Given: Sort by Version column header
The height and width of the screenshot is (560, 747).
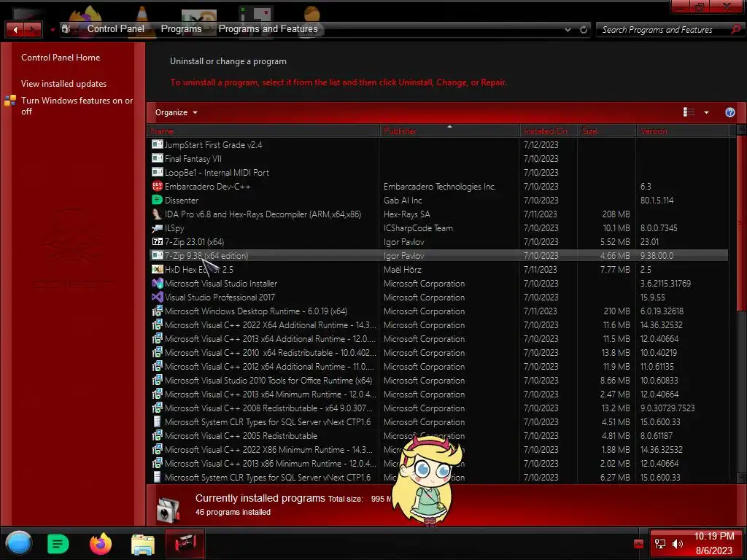Looking at the screenshot, I should 682,131.
